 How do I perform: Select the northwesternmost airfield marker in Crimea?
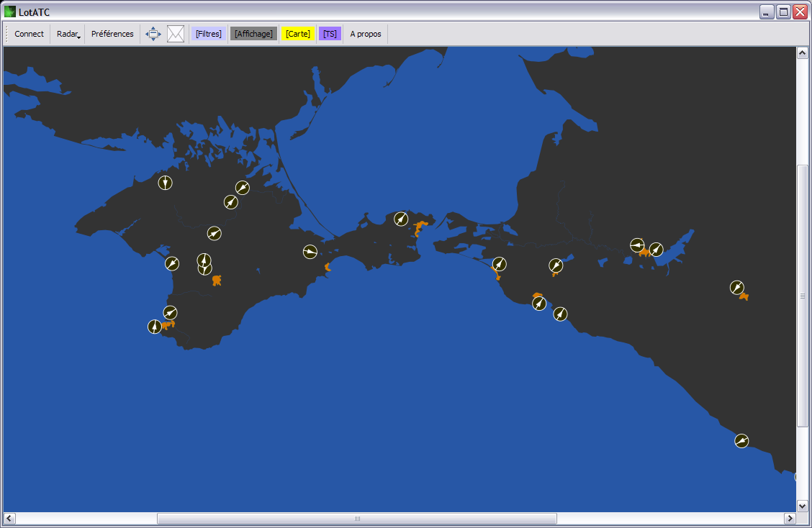click(166, 183)
